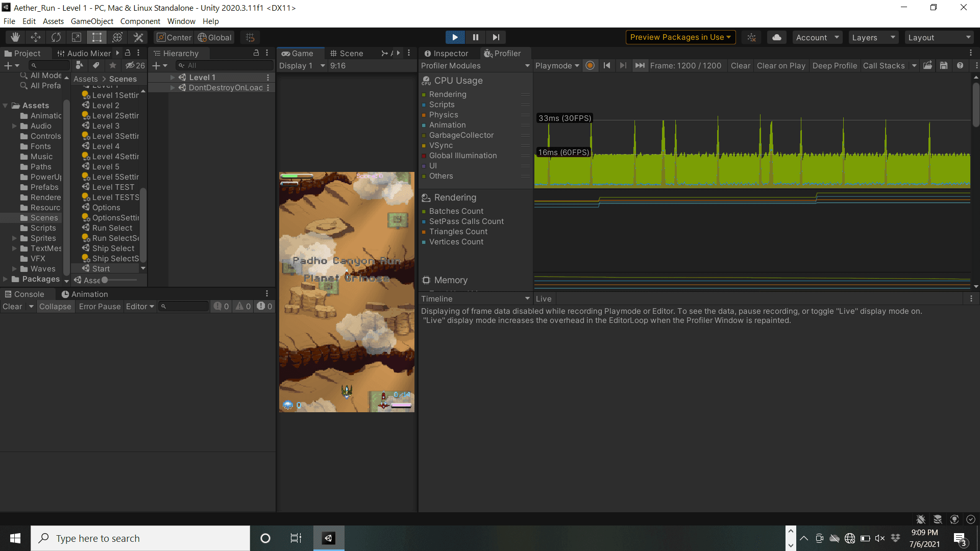Click the Windows taskbar search box
The height and width of the screenshot is (551, 980).
click(140, 538)
